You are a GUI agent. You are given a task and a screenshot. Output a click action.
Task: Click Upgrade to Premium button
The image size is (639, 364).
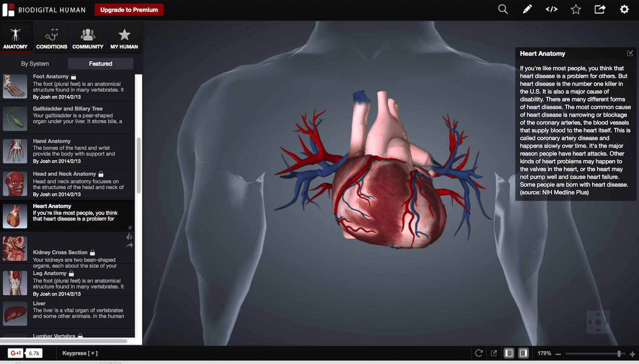129,10
